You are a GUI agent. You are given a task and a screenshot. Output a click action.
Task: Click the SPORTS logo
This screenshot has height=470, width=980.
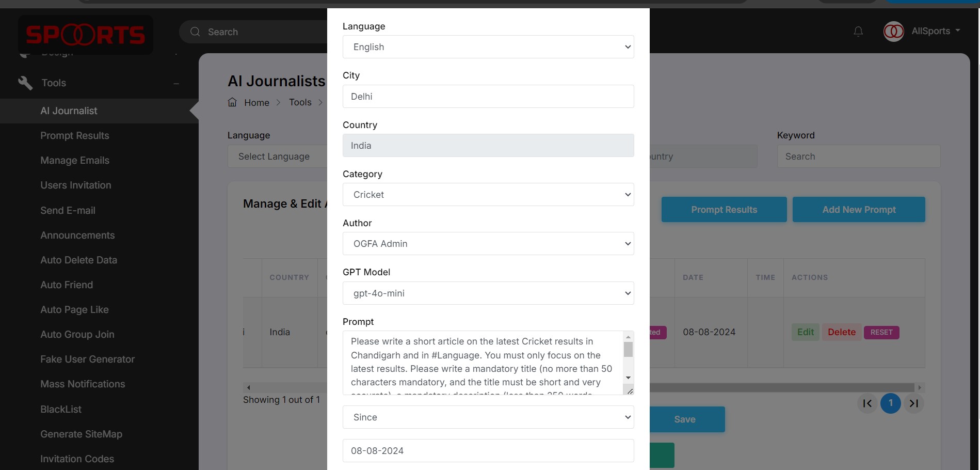pos(86,35)
